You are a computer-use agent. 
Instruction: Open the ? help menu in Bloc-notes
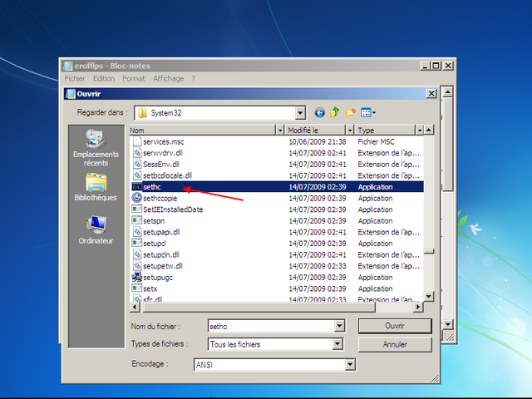(194, 79)
